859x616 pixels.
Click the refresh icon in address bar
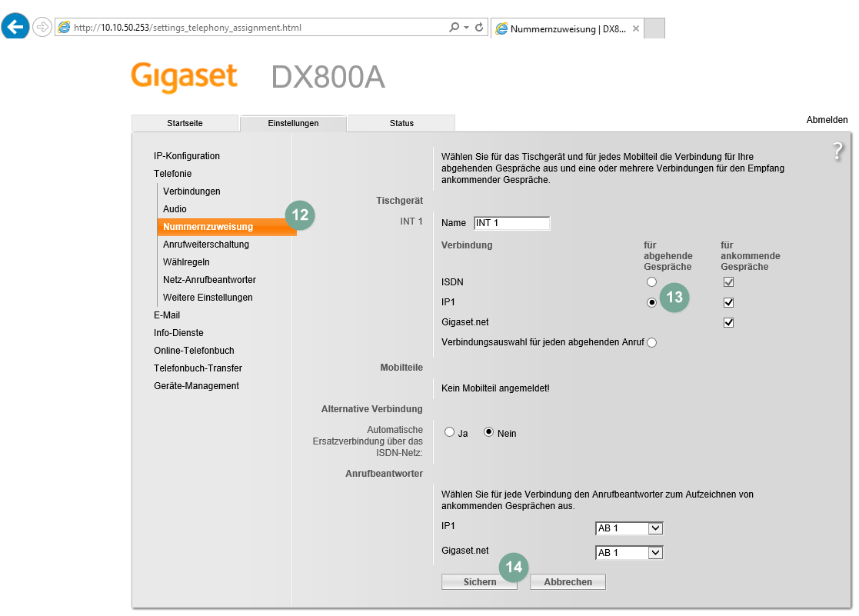[479, 28]
